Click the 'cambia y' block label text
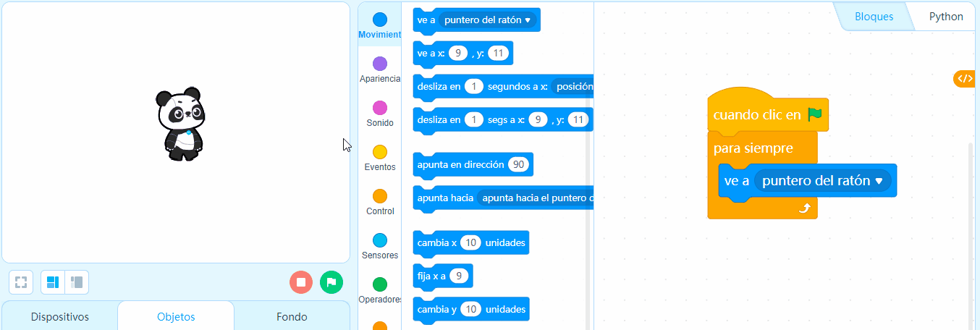Screen dimensions: 980x330 pos(437,309)
